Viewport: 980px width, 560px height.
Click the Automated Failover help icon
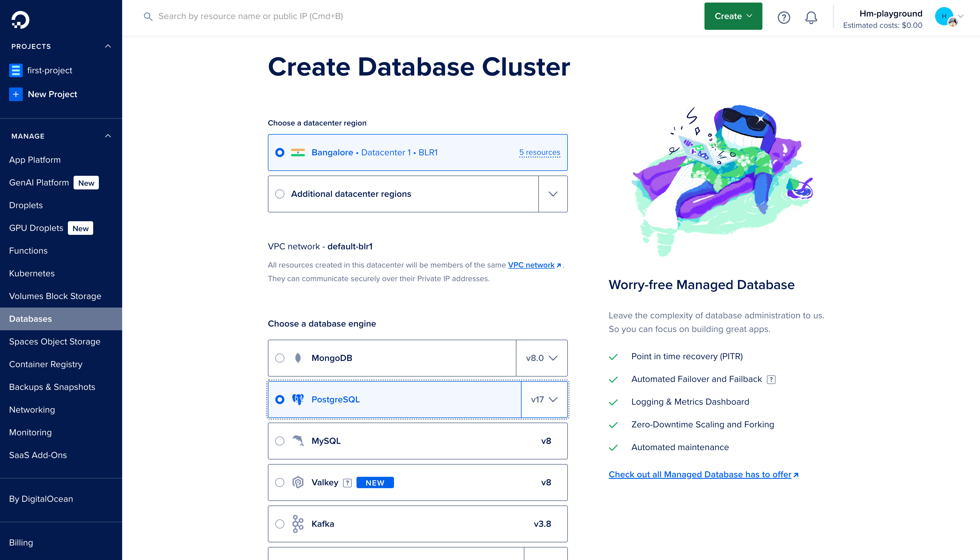tap(771, 380)
